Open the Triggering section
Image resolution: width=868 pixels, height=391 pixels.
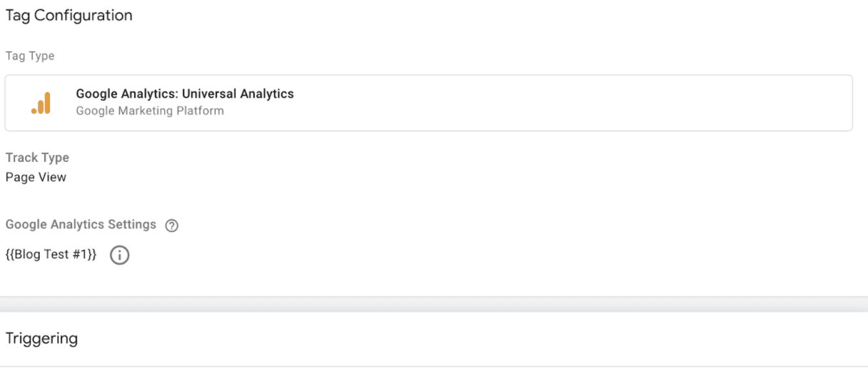tap(41, 338)
